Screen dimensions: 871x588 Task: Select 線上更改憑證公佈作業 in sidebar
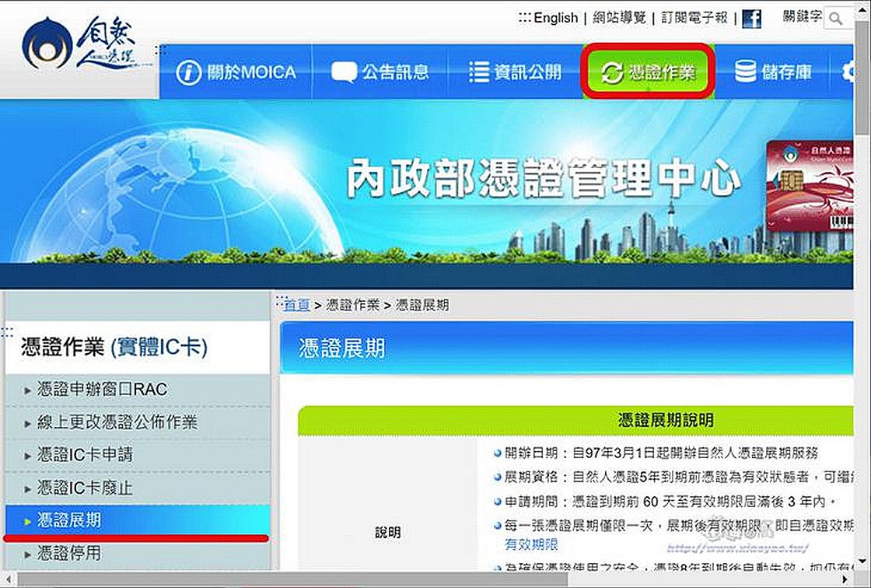pos(117,422)
